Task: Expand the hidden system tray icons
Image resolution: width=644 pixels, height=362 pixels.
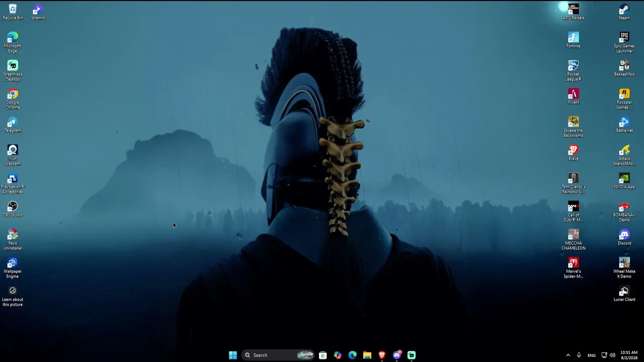Action: 568,355
